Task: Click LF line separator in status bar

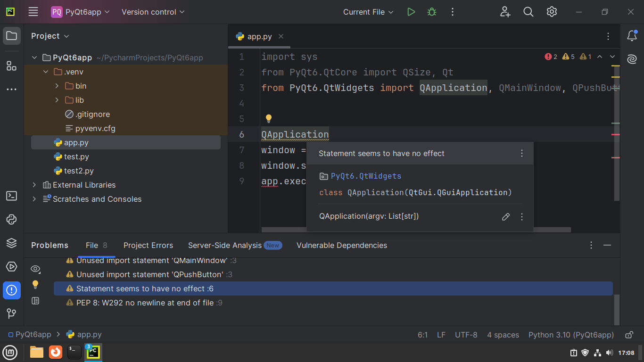Action: pyautogui.click(x=441, y=335)
